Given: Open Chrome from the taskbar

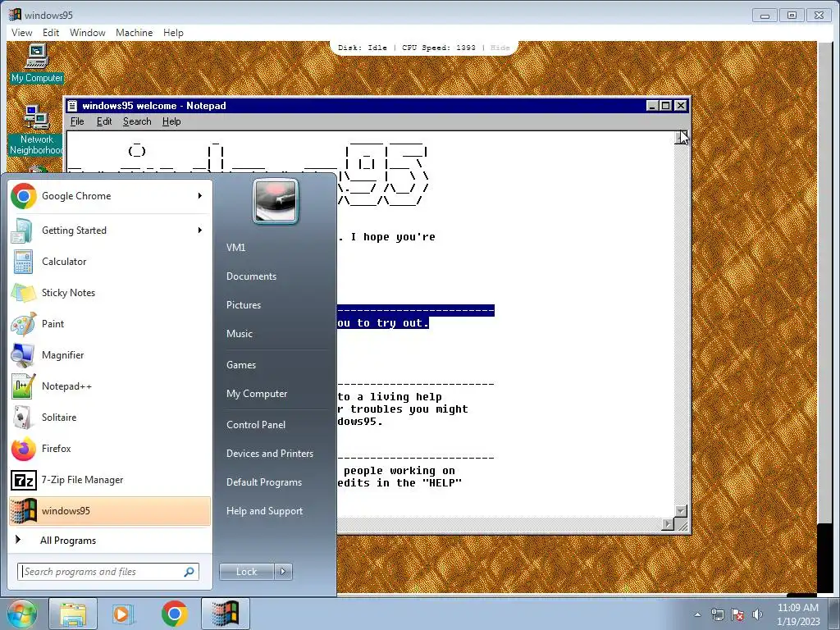Looking at the screenshot, I should pos(174,614).
